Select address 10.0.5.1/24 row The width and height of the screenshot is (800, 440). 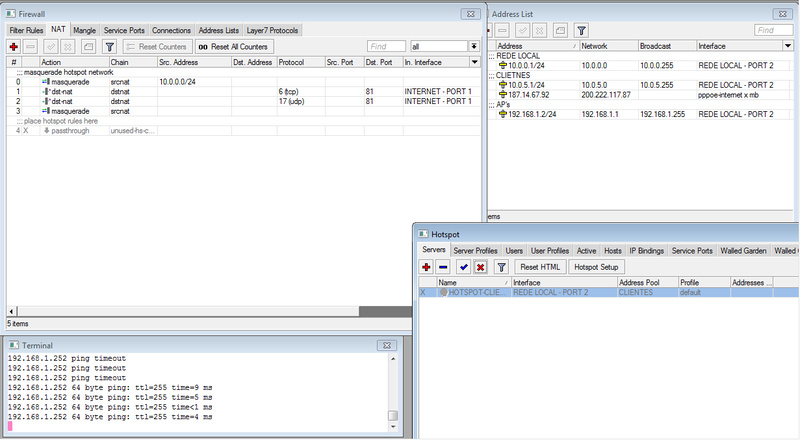641,85
